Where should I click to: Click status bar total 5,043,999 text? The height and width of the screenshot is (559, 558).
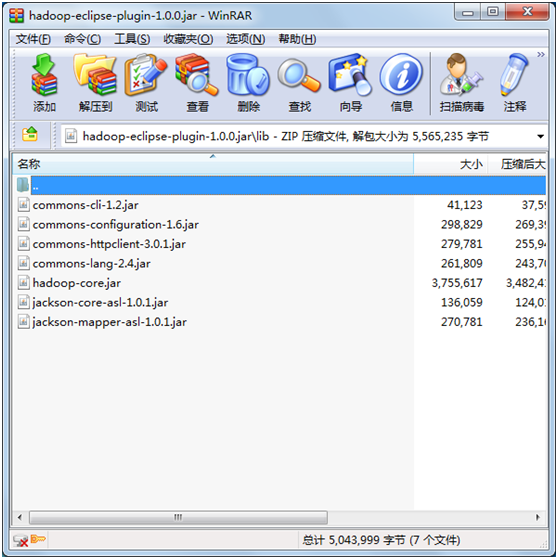point(381,540)
